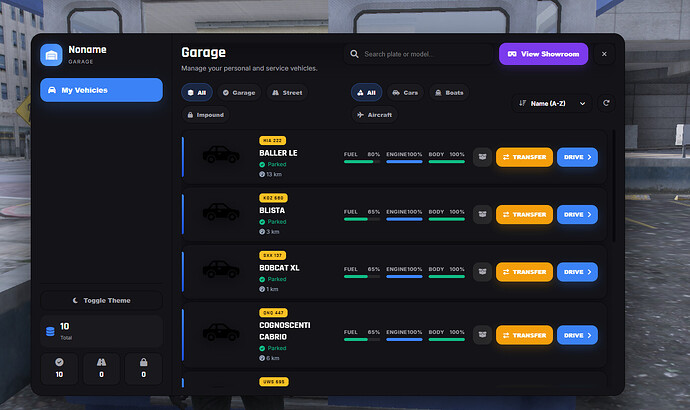Transfer the Cognoscenti Cabrio vehicle

[524, 335]
